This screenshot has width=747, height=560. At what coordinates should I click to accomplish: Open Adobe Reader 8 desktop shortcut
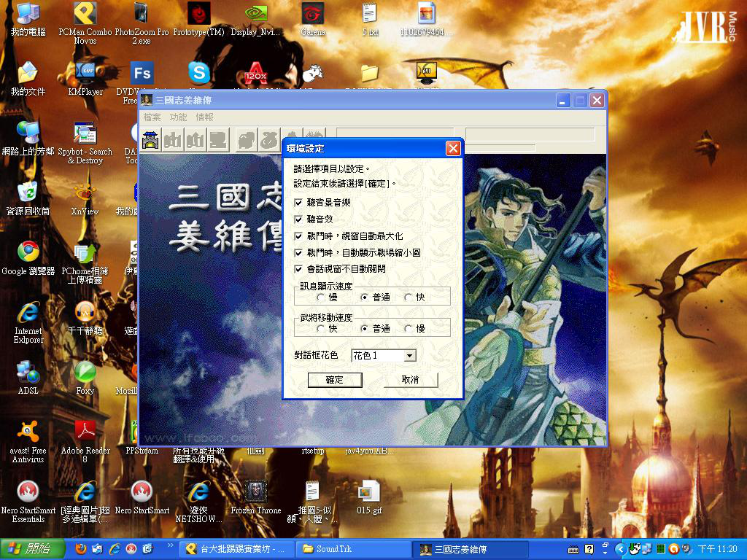pos(85,432)
